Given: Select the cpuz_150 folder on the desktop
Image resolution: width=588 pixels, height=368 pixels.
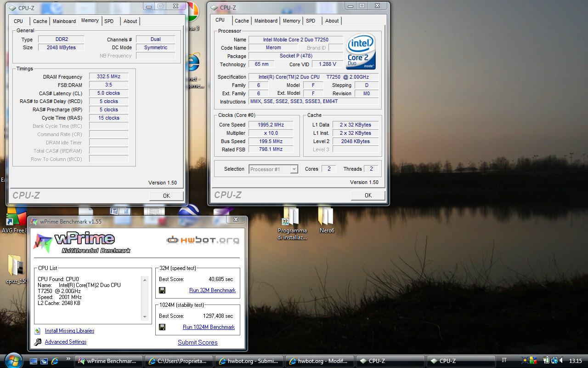Looking at the screenshot, I should click(x=15, y=269).
